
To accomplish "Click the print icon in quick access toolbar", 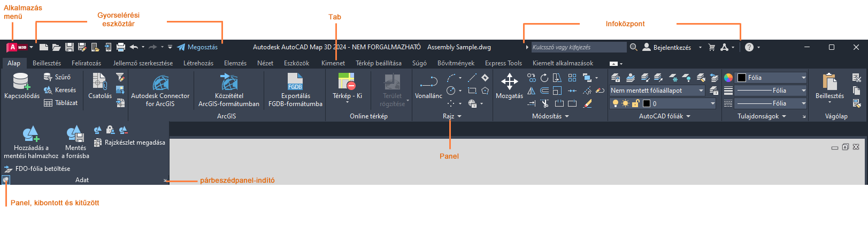I will pyautogui.click(x=121, y=47).
